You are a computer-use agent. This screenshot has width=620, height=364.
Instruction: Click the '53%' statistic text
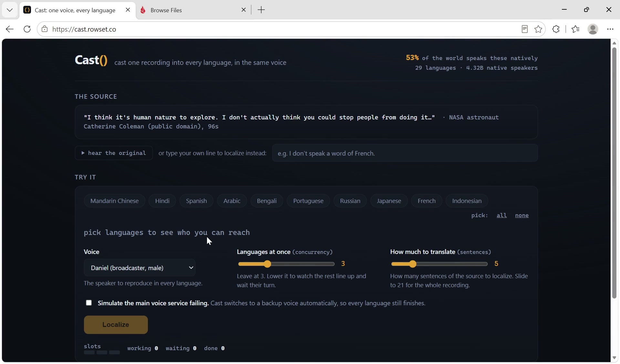[x=412, y=58]
